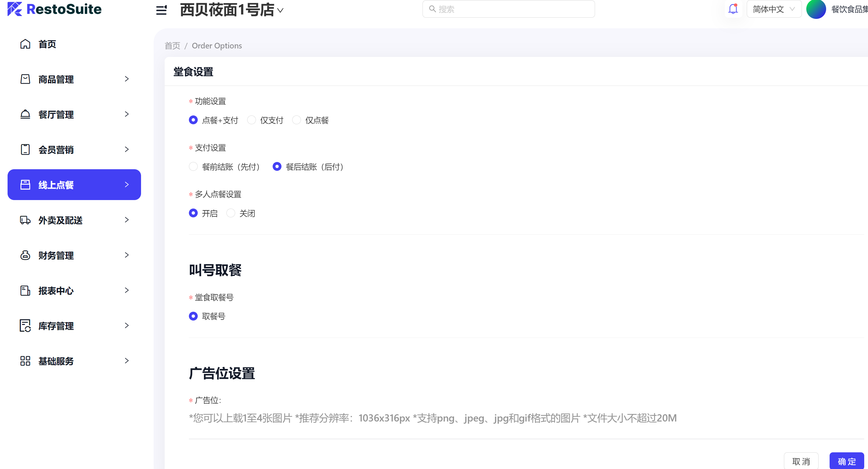Click the user avatar circle

pyautogui.click(x=815, y=9)
